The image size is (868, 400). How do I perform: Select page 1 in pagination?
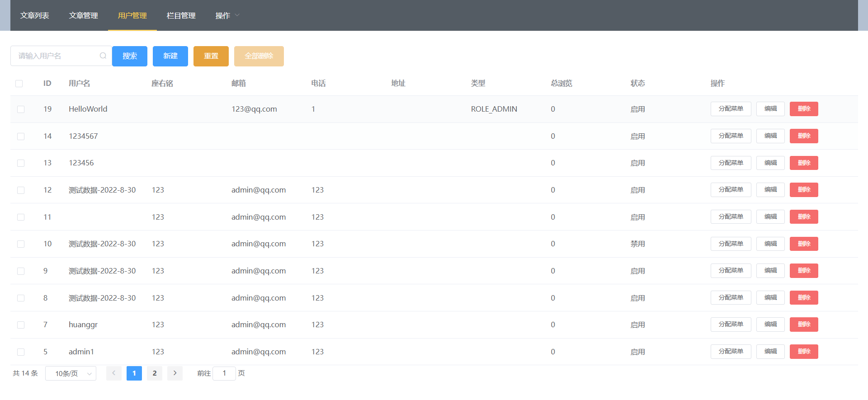[x=134, y=373]
